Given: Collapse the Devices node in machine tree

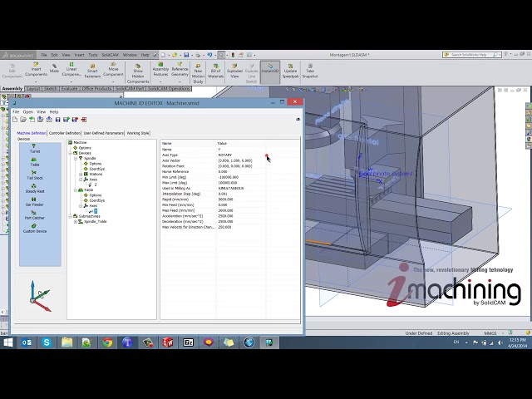Looking at the screenshot, I should tap(71, 153).
